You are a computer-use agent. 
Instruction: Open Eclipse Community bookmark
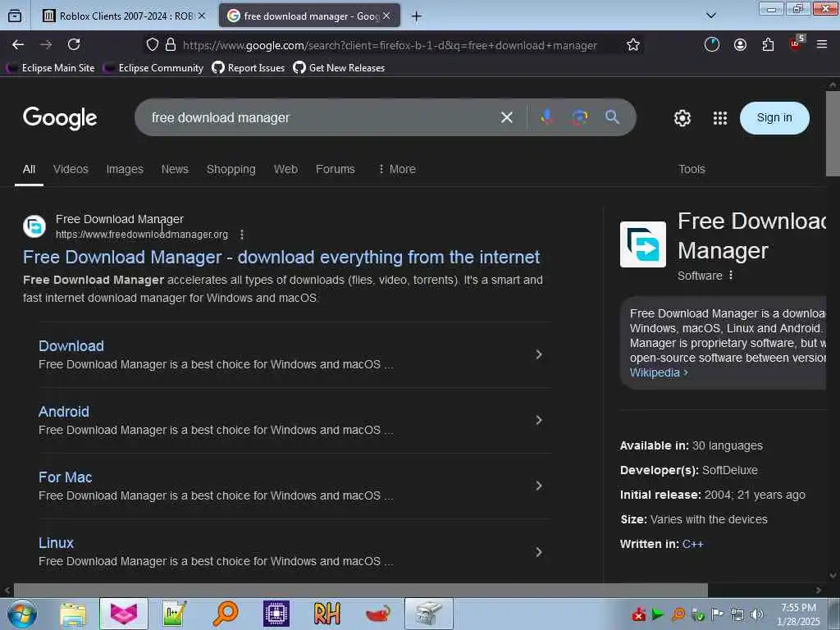pos(153,68)
